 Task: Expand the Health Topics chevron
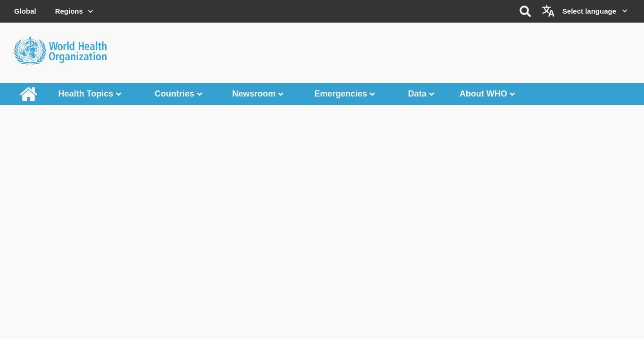point(119,94)
